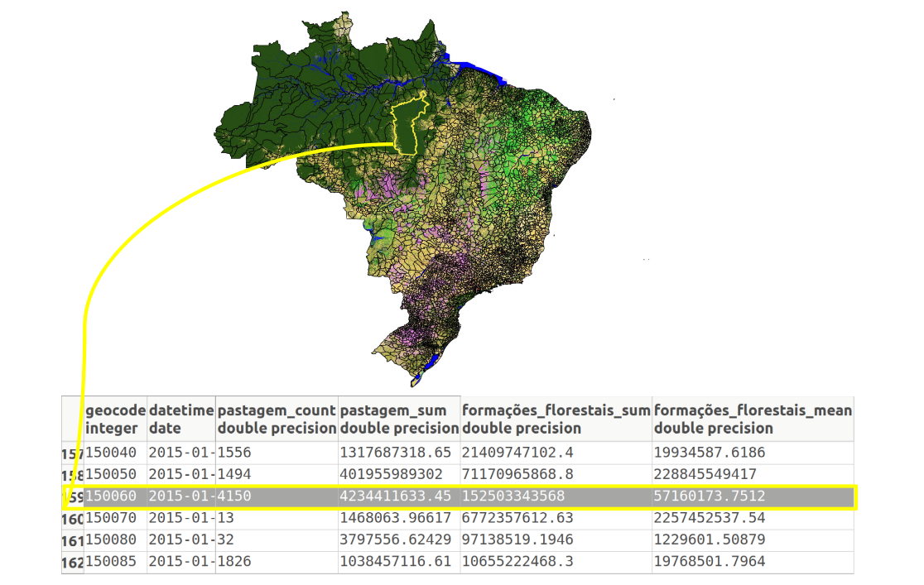Select the datetime date column header
Screen dimensions: 924x585
click(181, 419)
